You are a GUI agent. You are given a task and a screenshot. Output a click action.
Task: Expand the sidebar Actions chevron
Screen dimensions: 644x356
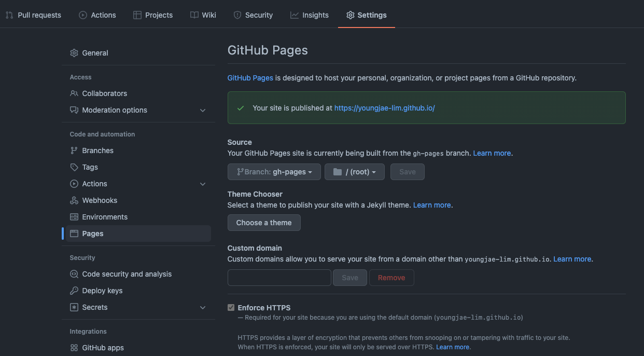coord(203,184)
